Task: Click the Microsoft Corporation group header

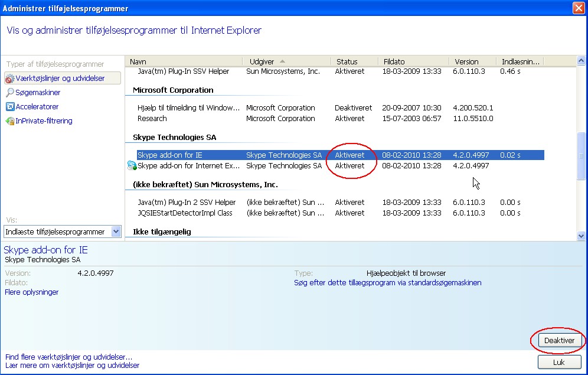Action: tap(173, 90)
